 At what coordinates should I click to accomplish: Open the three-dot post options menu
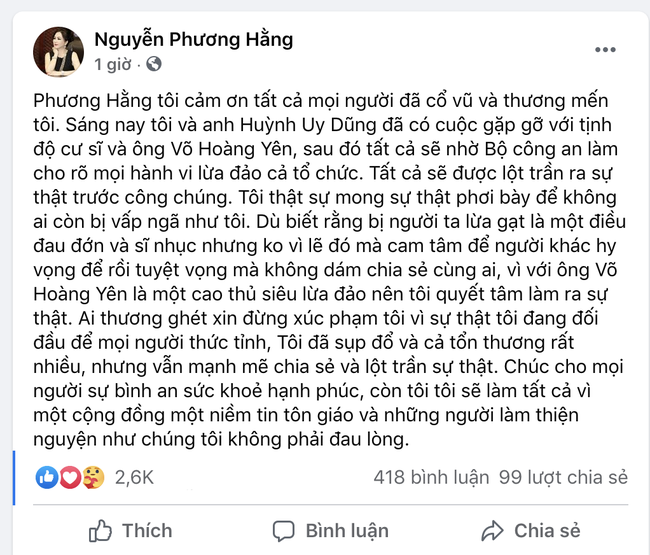point(605,48)
